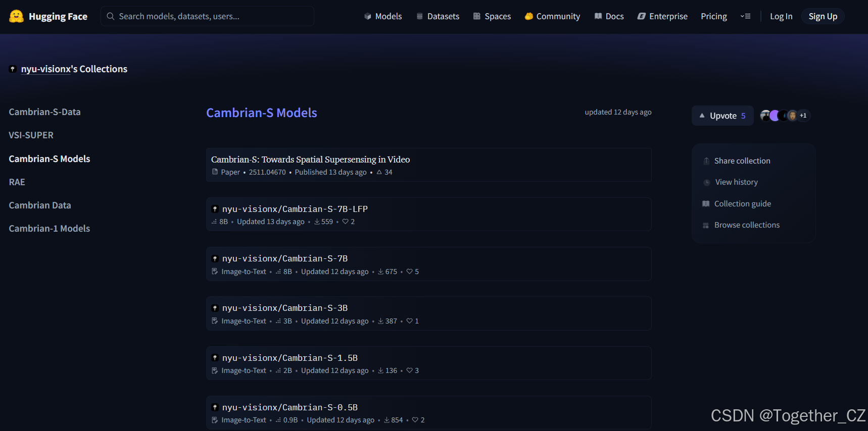Click the View history clock icon
This screenshot has width=868, height=431.
[707, 183]
